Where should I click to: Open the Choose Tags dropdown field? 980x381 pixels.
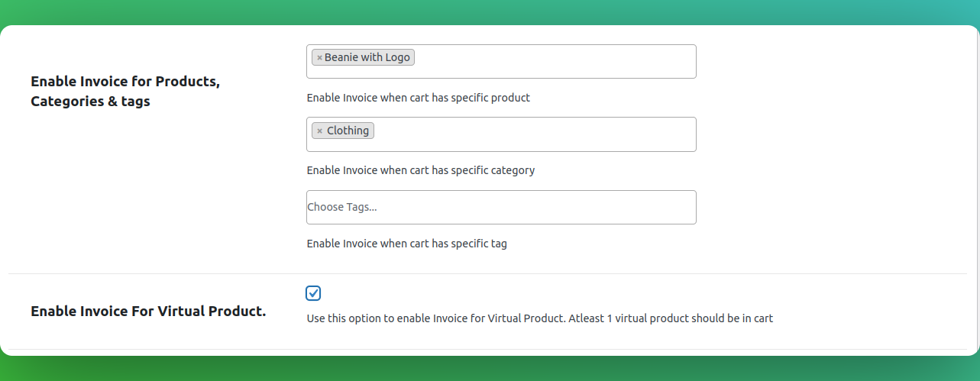coord(501,207)
